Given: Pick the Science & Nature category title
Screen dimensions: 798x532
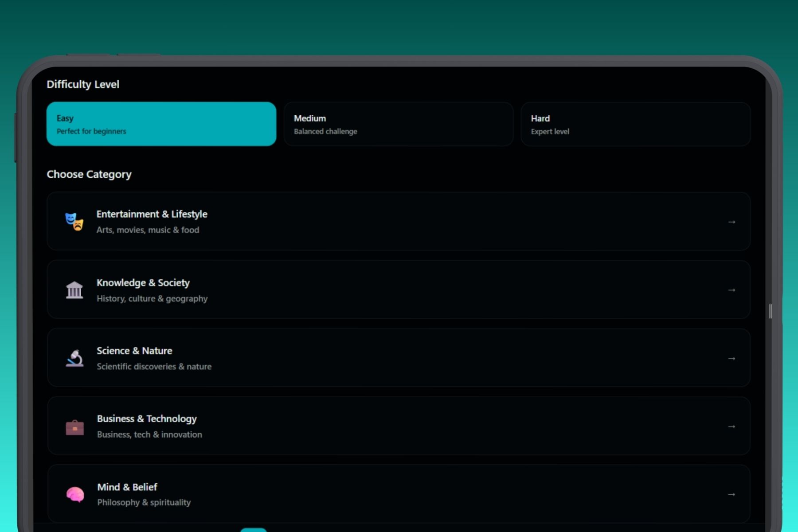Looking at the screenshot, I should (134, 351).
